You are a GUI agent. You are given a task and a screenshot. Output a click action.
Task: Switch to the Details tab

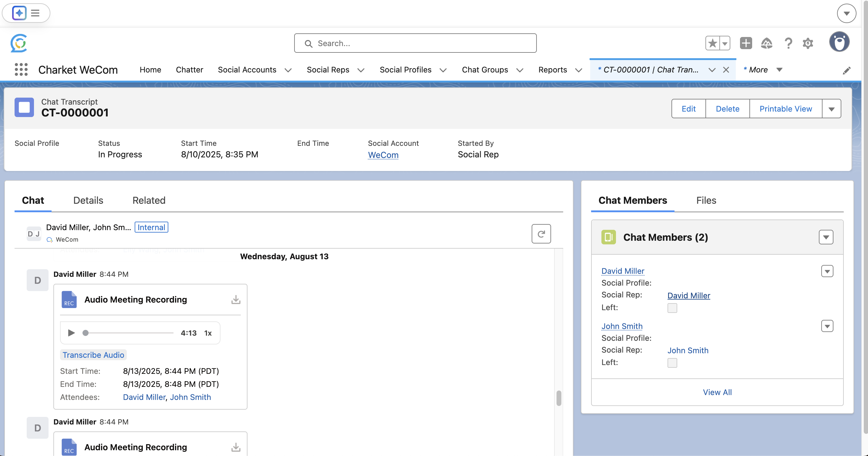tap(88, 200)
